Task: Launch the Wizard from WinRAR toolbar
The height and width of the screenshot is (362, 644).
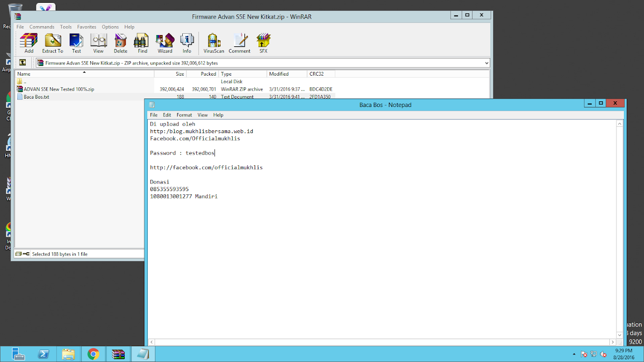Action: (x=165, y=43)
